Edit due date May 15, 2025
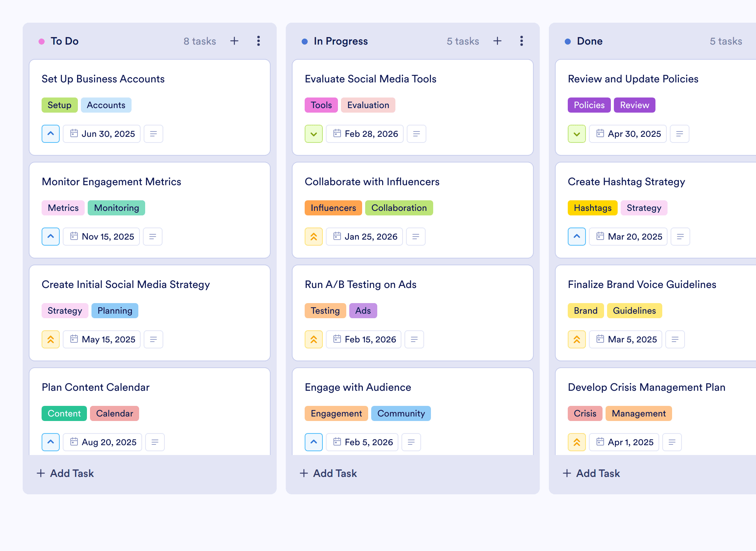Viewport: 756px width, 551px height. tap(102, 339)
